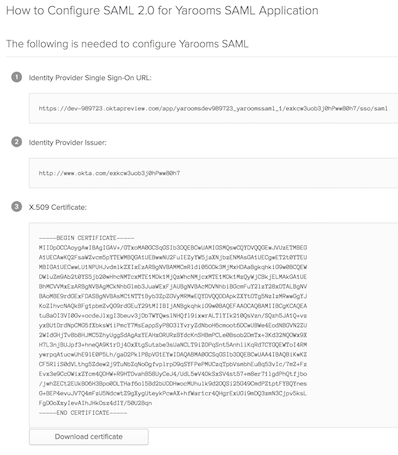The image size is (398, 455).
Task: Click the Download certificate button
Action: point(89,437)
